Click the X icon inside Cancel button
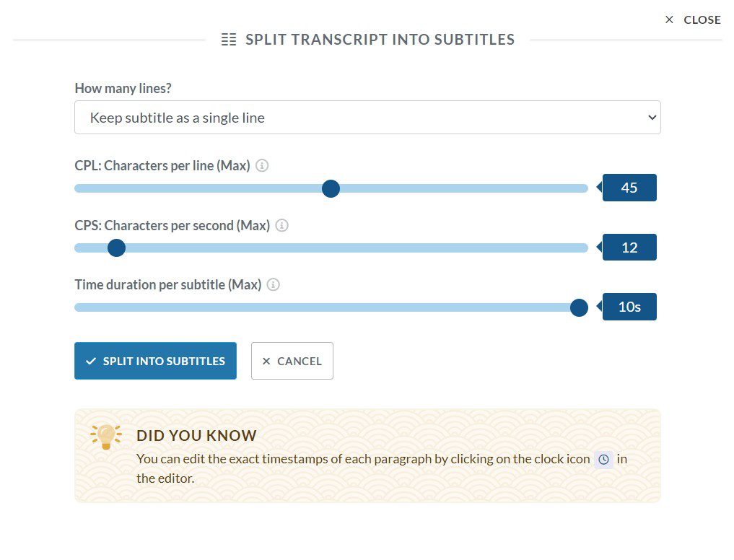 pyautogui.click(x=266, y=361)
